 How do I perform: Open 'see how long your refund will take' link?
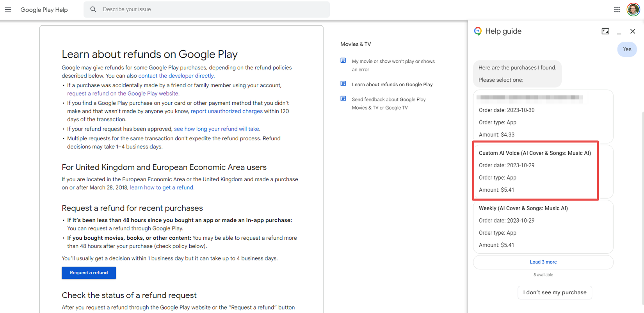216,129
